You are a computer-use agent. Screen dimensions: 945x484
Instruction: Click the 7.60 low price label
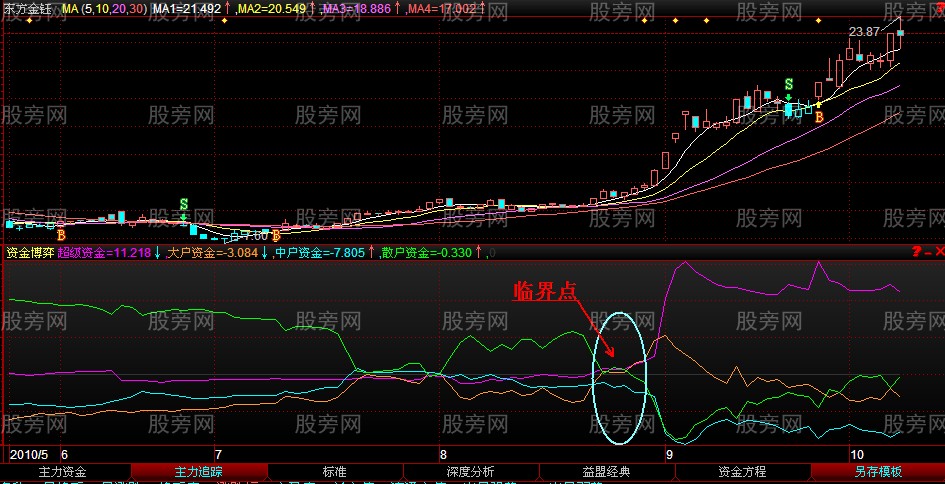click(x=254, y=234)
